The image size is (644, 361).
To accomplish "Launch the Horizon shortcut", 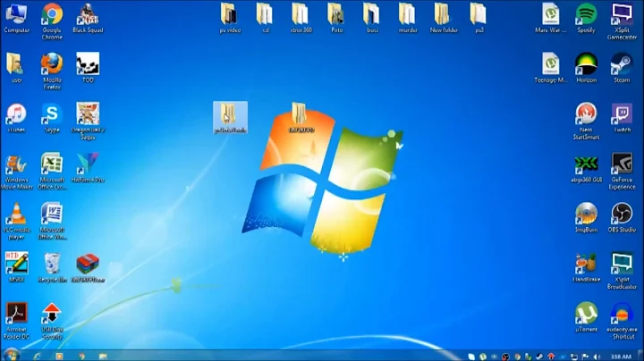I will [x=586, y=68].
